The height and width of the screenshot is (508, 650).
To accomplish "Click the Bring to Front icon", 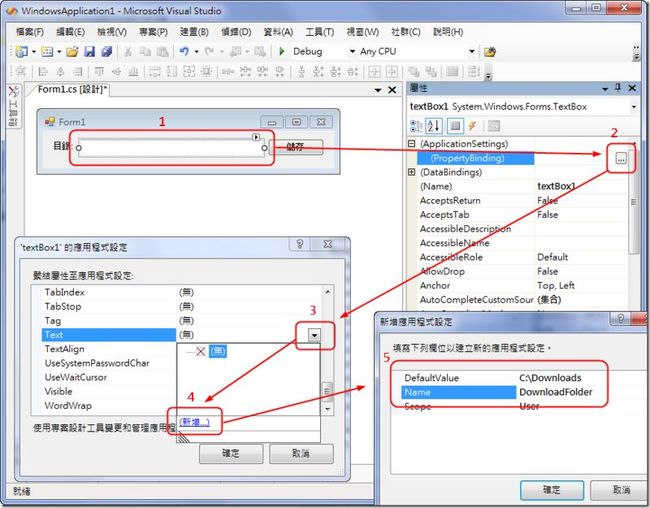I will click(413, 72).
